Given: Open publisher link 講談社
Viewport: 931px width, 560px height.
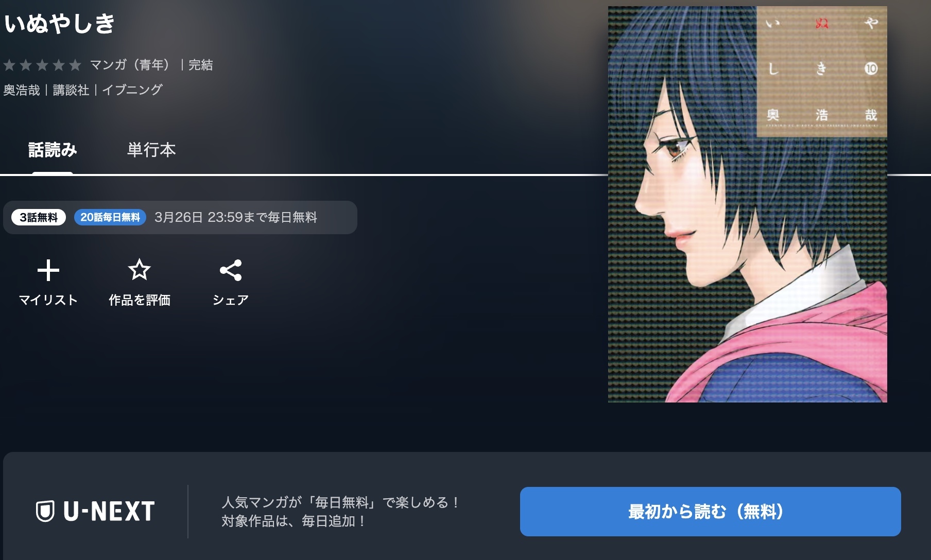Looking at the screenshot, I should [x=71, y=90].
